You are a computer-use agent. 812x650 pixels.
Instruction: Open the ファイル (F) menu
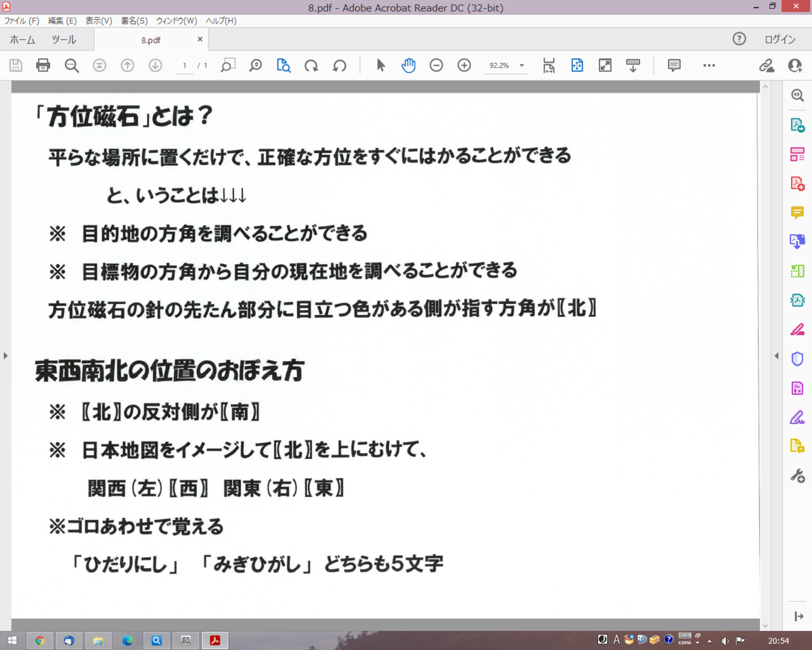coord(22,21)
